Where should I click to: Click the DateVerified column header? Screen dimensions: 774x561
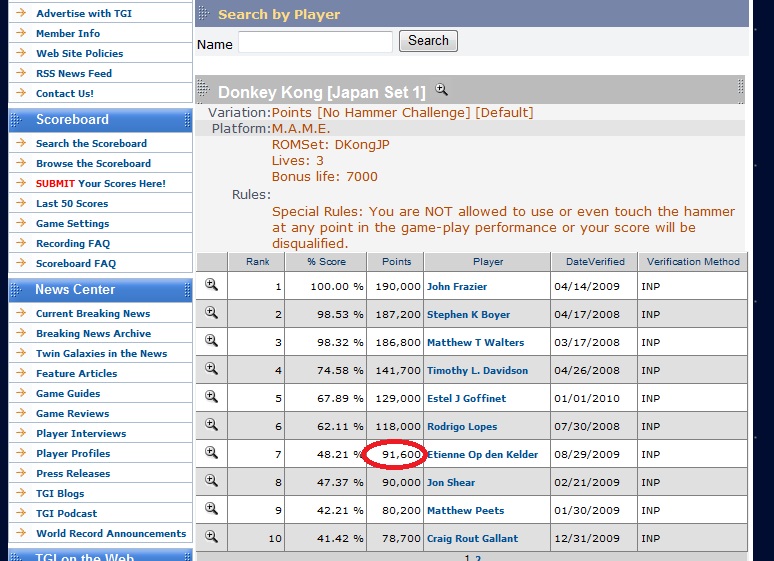point(594,262)
